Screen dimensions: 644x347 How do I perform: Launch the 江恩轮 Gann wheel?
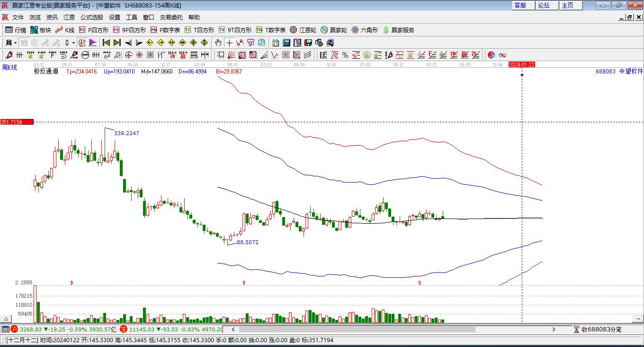pos(303,30)
